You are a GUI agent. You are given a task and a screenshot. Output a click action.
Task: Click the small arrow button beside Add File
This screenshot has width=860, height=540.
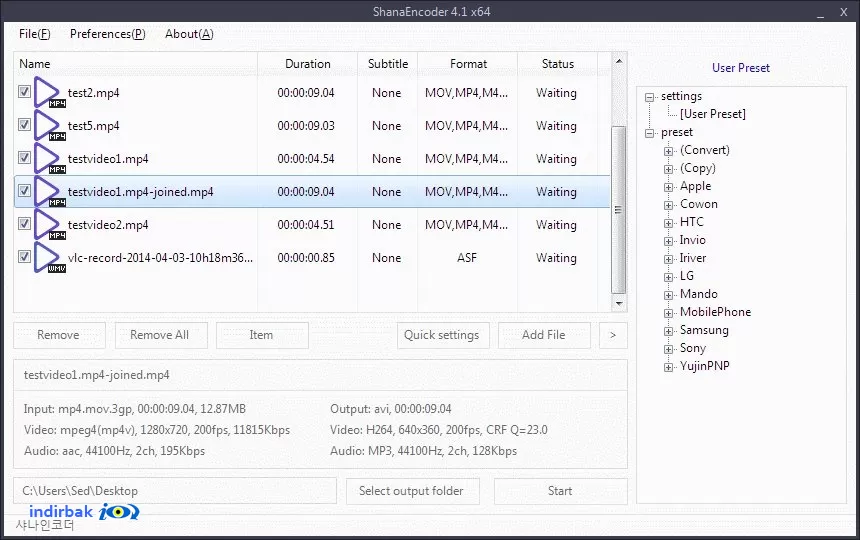tap(613, 335)
